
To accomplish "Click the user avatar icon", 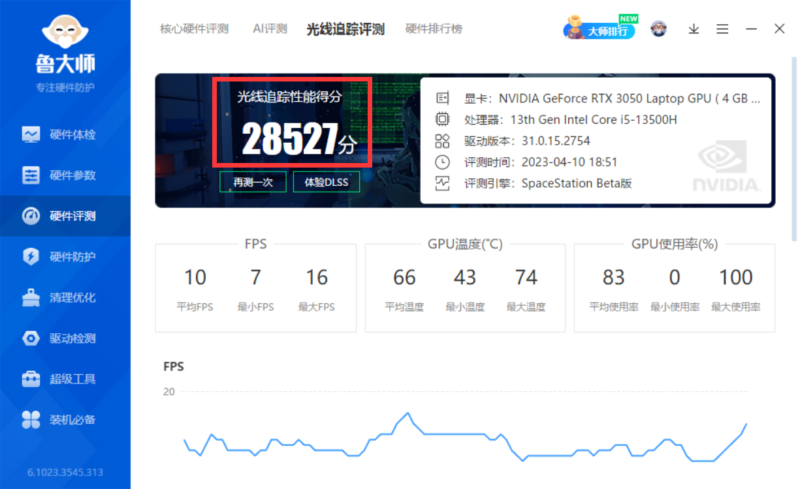I will pyautogui.click(x=659, y=29).
